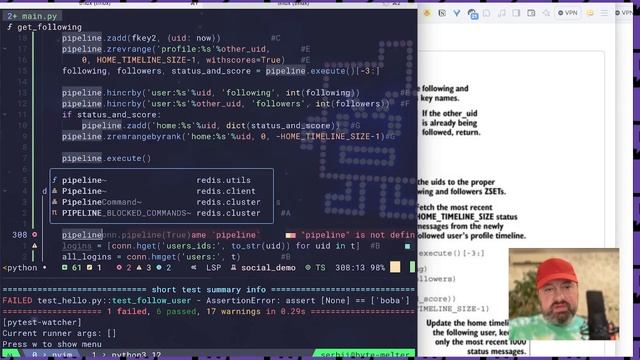
Task: Click the if status_and_score: line
Action: click(111, 115)
